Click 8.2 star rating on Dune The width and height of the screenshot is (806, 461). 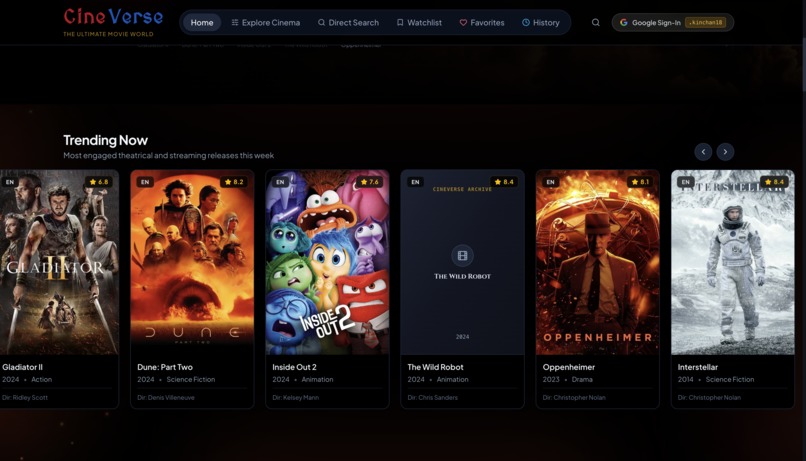coord(234,182)
